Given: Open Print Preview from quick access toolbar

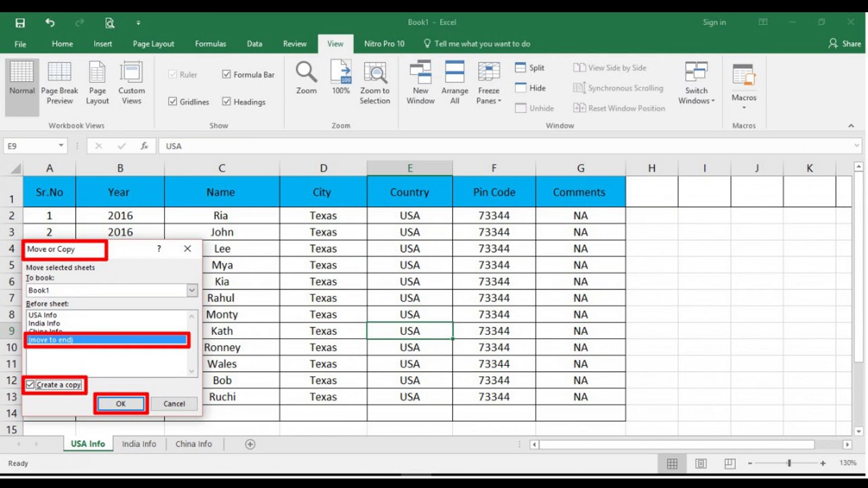Looking at the screenshot, I should [x=109, y=23].
